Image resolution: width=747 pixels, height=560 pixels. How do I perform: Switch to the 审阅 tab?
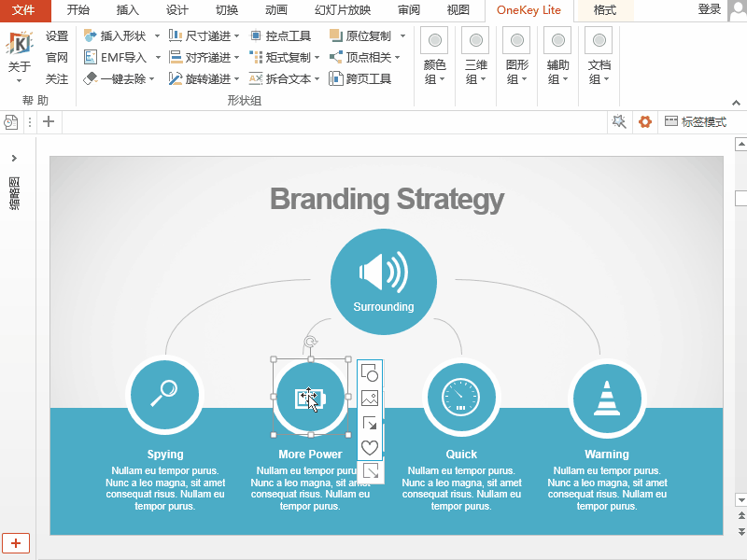point(409,10)
